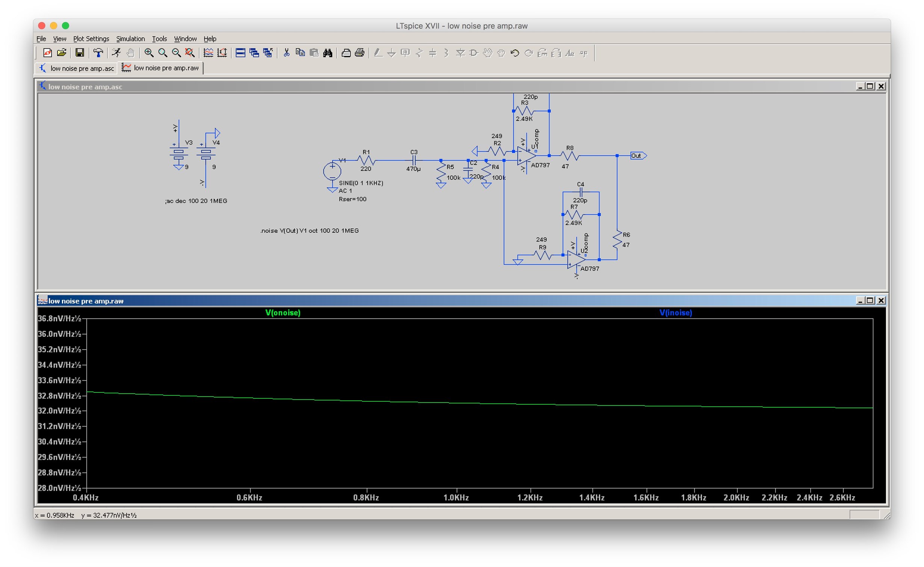
Task: Switch to the low noise pre amp.raw tab
Action: [x=160, y=68]
